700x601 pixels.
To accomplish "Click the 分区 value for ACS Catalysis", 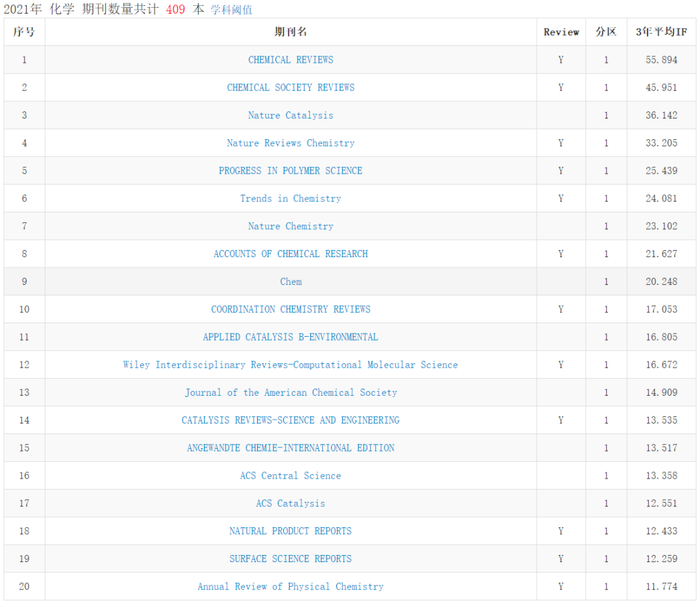I will click(x=606, y=503).
